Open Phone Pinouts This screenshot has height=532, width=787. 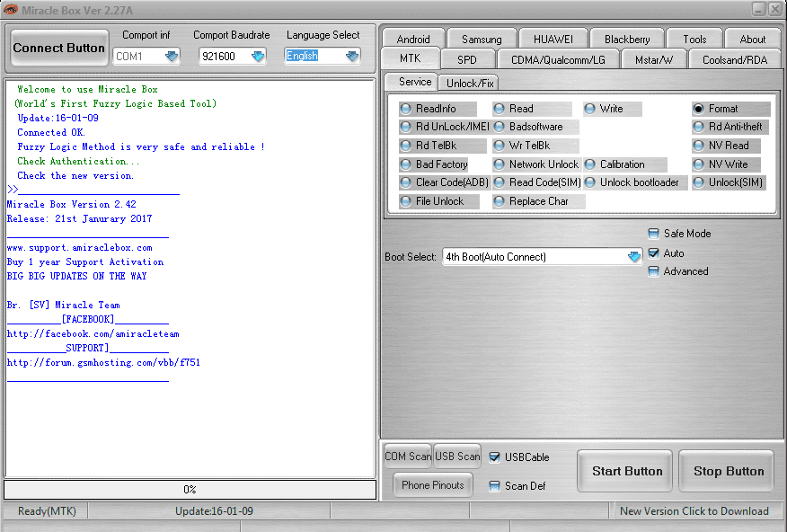(x=433, y=485)
